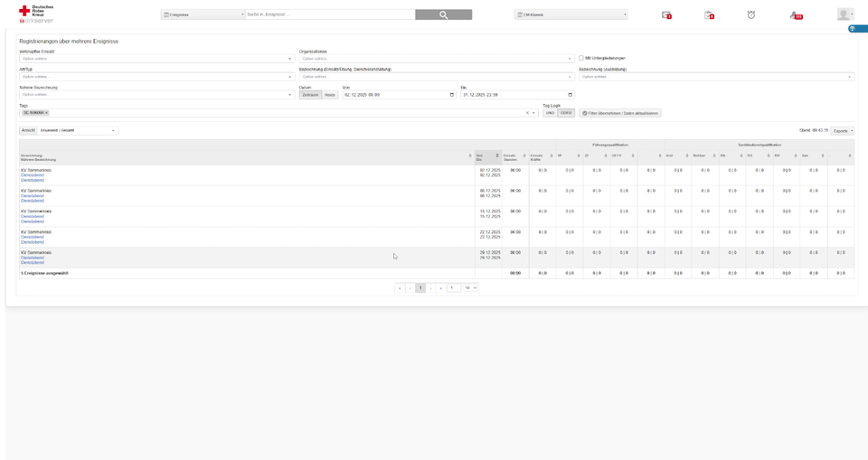Screen dimensions: 868x460
Task: Sort table by the Von/Bis date column
Action: pos(487,156)
